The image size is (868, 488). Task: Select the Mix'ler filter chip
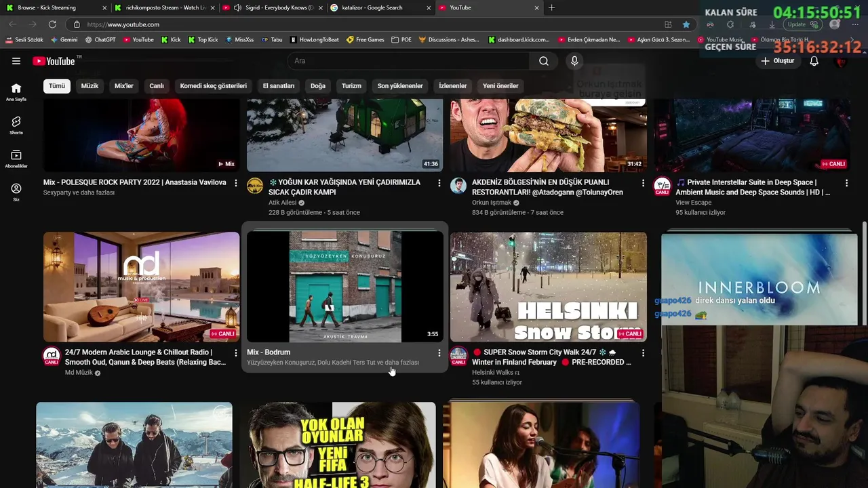click(x=124, y=86)
